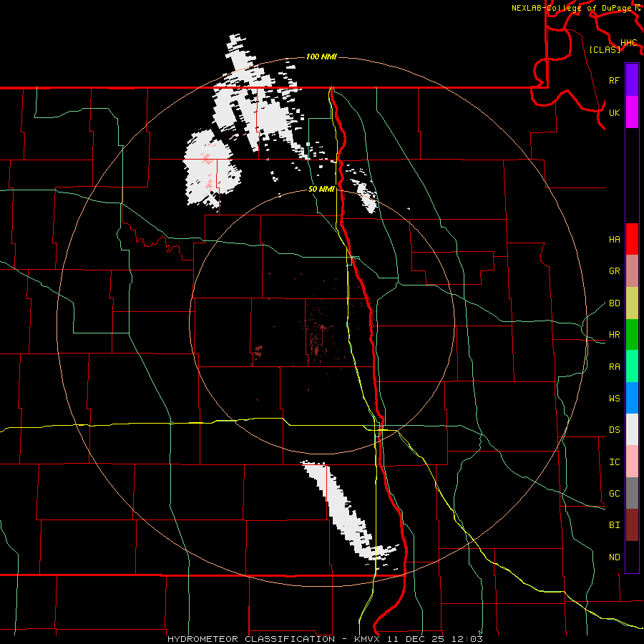
Task: Click the IC pink legend color block
Action: tap(632, 462)
